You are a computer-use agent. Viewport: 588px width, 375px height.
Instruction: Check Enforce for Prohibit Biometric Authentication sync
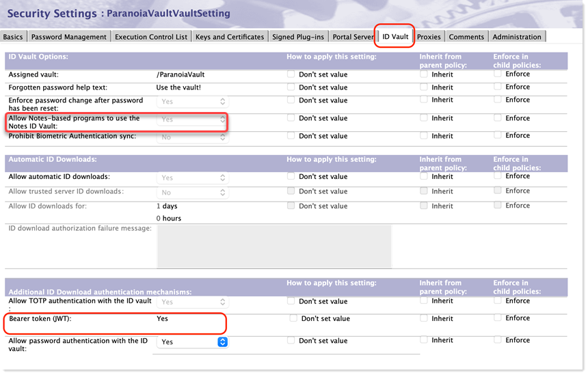pos(498,135)
